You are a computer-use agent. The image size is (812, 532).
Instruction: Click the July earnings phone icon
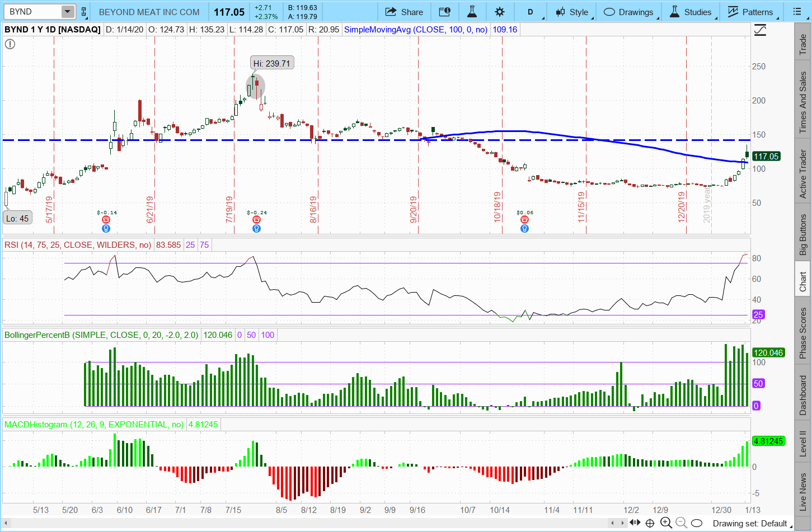coord(256,220)
